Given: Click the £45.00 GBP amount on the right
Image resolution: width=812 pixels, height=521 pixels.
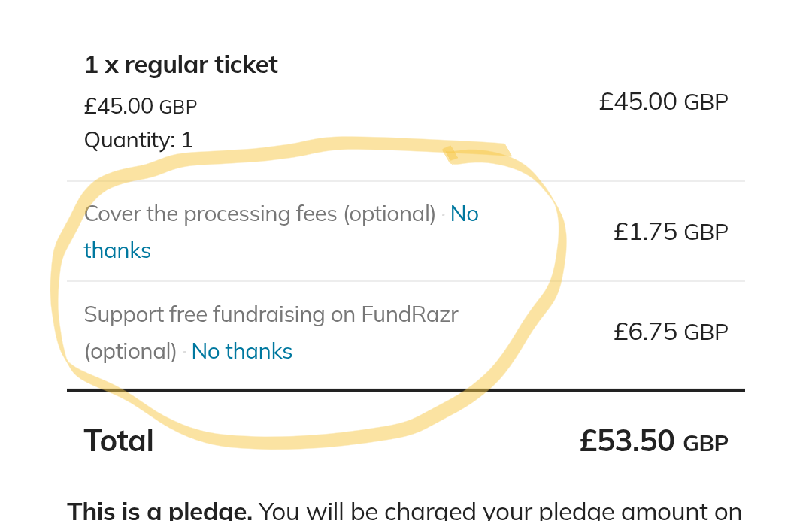Looking at the screenshot, I should click(x=663, y=101).
